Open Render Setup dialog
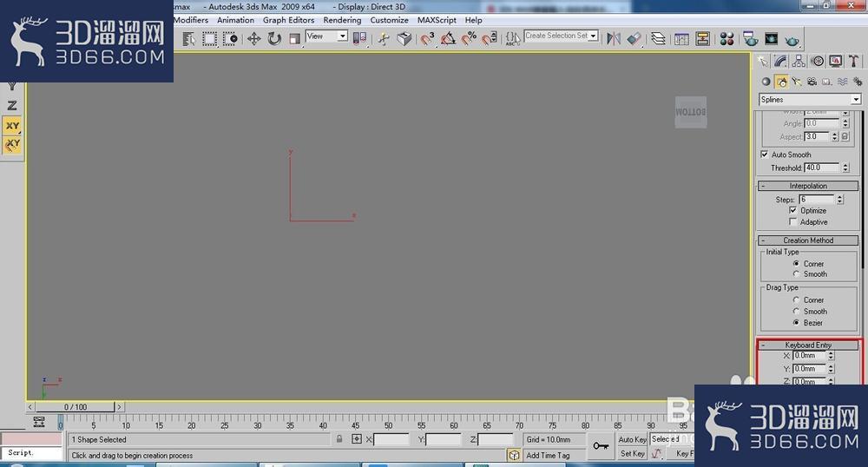Image resolution: width=868 pixels, height=467 pixels. click(x=751, y=39)
